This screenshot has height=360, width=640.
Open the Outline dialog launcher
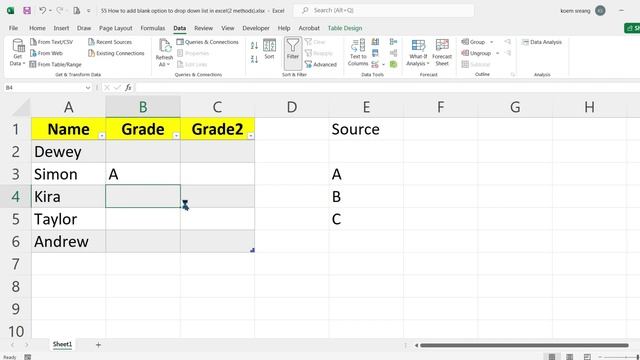[x=513, y=75]
